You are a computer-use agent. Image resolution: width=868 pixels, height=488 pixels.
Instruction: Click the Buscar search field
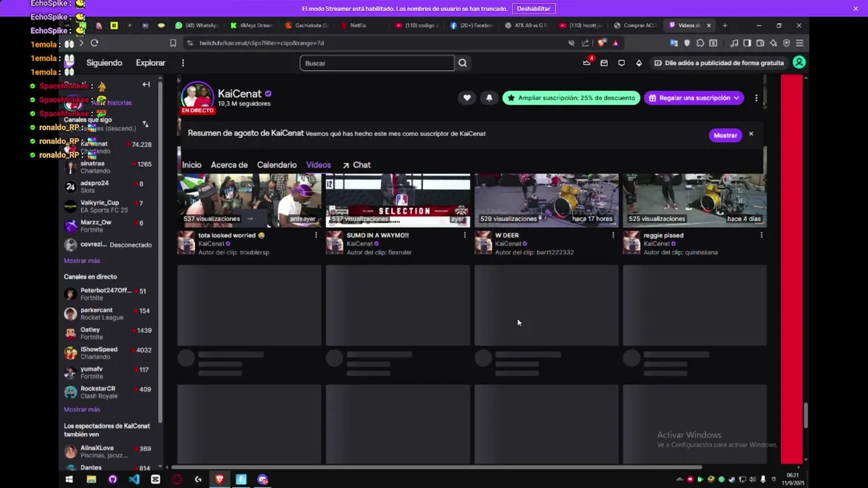coord(377,63)
